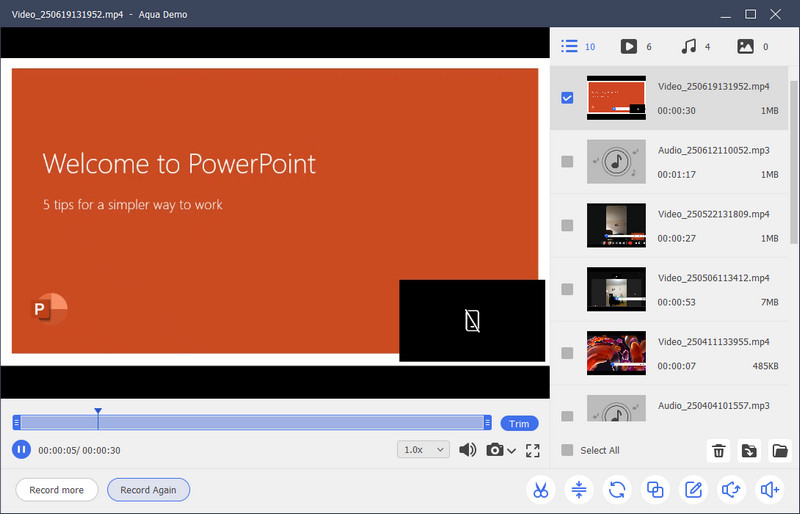Open the file converter tool
Viewport: 800px width, 514px height.
[x=617, y=490]
